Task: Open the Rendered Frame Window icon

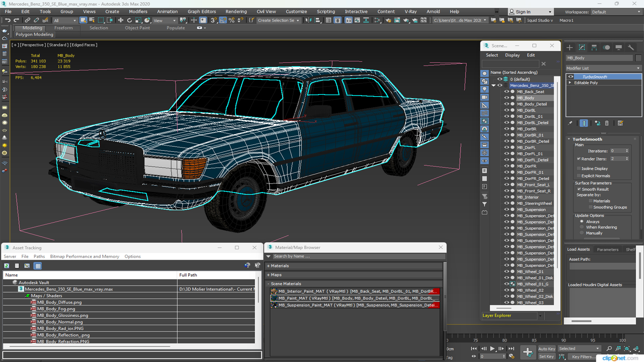Action: [397, 20]
